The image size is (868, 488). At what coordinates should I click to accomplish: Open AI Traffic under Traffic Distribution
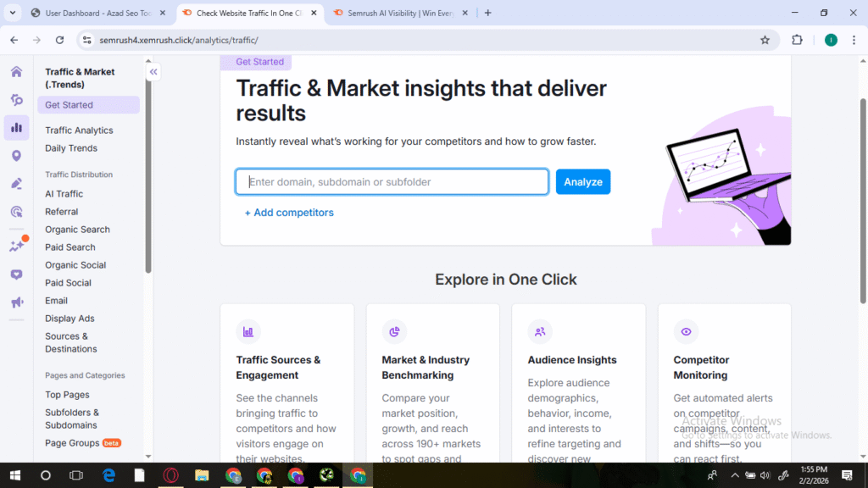click(x=64, y=194)
